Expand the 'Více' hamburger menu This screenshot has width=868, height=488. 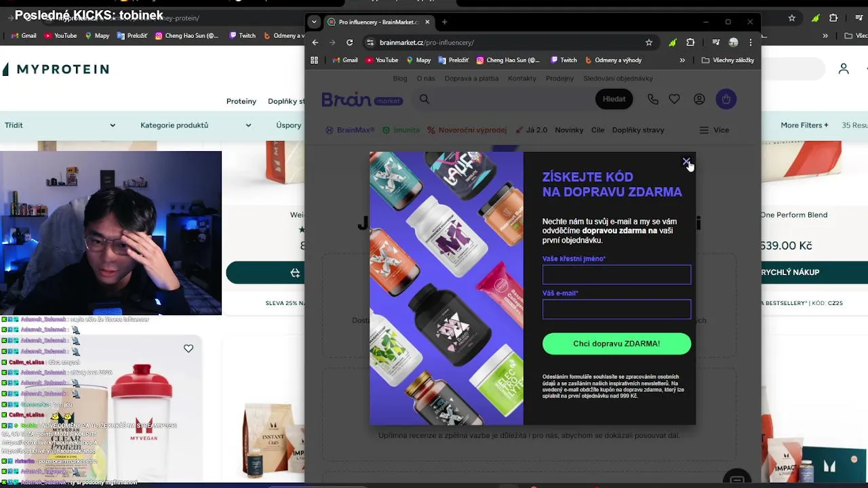714,130
